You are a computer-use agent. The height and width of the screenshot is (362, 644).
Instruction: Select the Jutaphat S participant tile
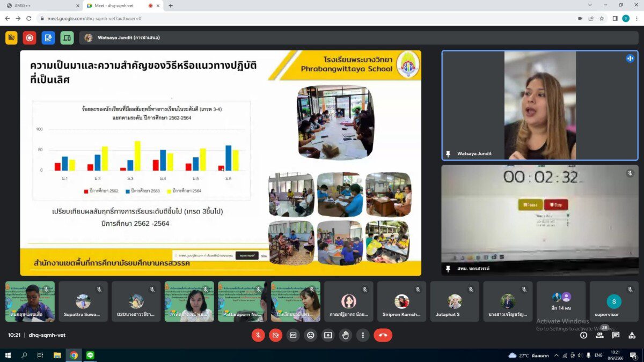[x=455, y=301]
